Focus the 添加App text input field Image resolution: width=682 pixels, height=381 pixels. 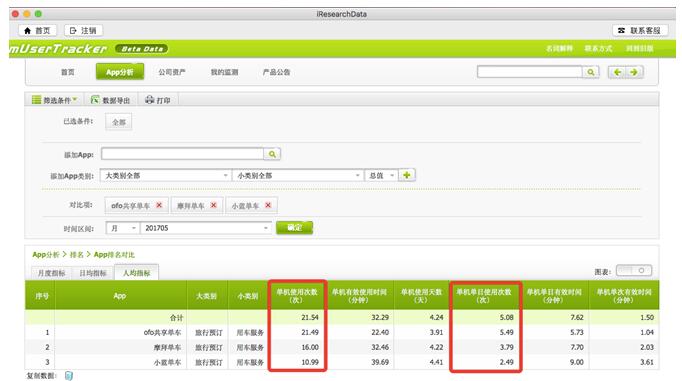coord(182,154)
